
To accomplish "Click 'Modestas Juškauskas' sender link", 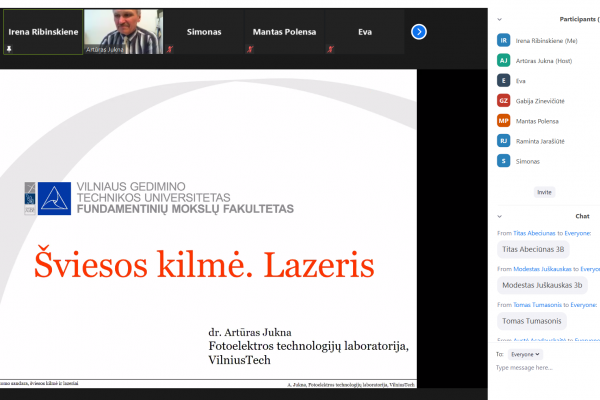I will point(542,269).
